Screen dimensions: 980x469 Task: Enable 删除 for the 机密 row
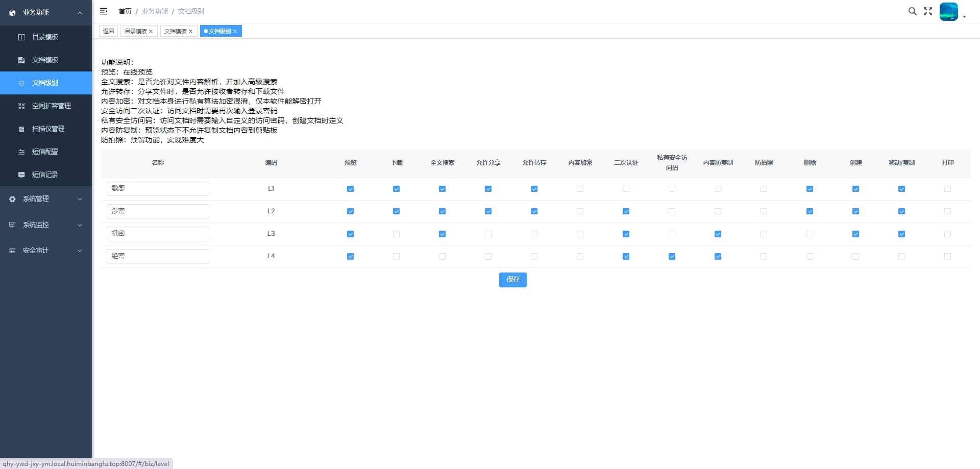(x=810, y=234)
